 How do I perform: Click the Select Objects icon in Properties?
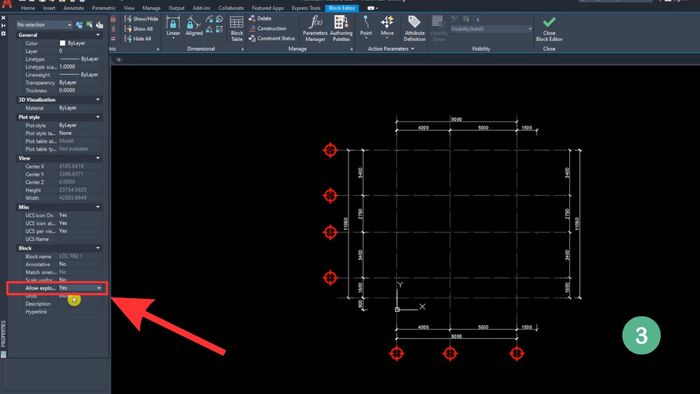(89, 25)
